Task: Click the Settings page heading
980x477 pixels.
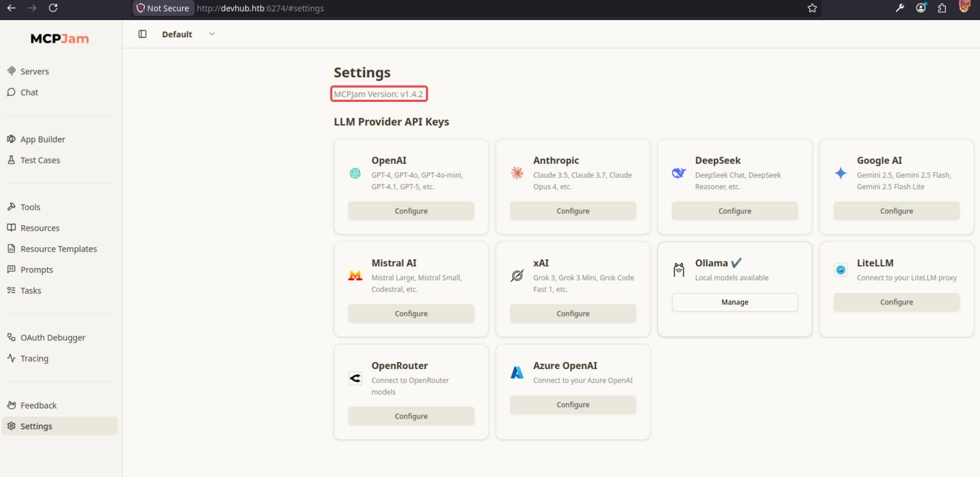Action: coord(362,73)
